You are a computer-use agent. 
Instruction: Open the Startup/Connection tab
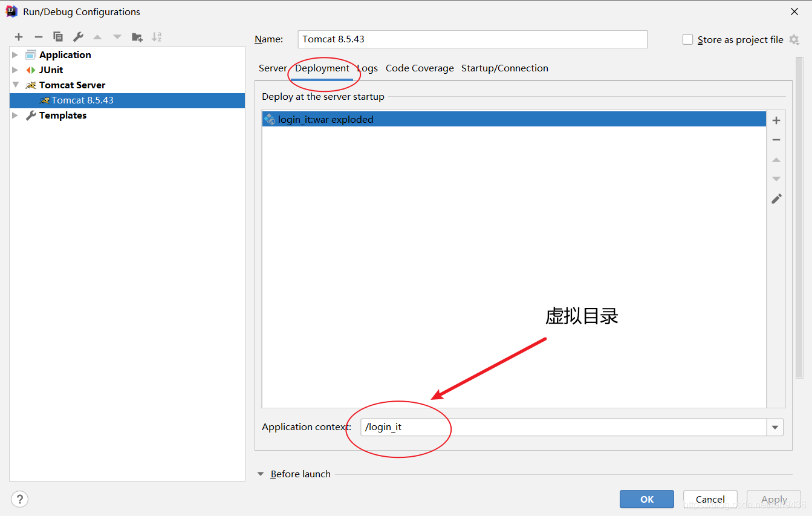click(x=505, y=68)
